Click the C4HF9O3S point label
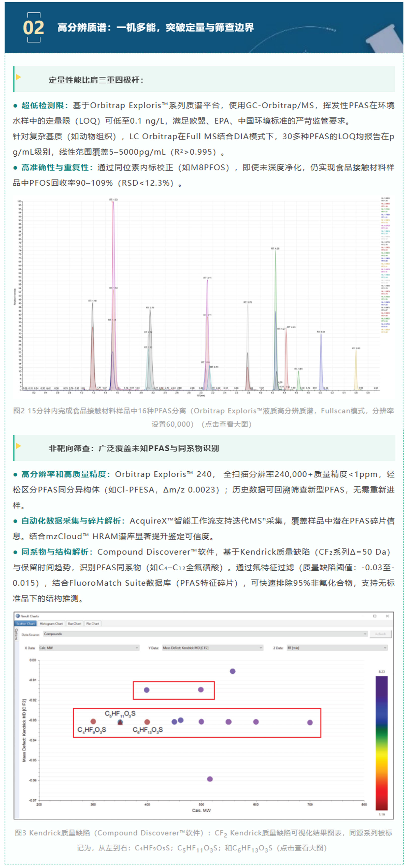The image size is (406, 868). [92, 730]
